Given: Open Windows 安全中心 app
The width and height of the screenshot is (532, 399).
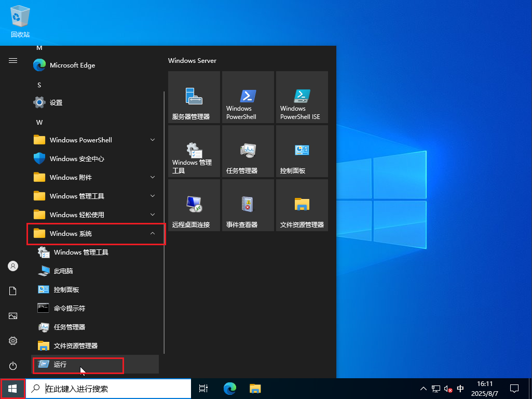Looking at the screenshot, I should pos(95,158).
